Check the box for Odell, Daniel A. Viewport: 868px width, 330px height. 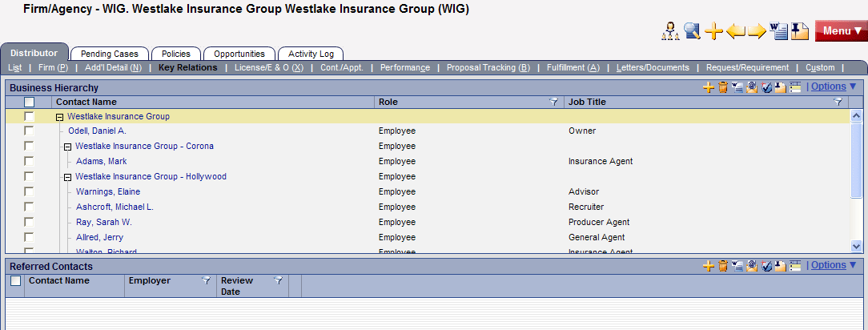coord(30,131)
